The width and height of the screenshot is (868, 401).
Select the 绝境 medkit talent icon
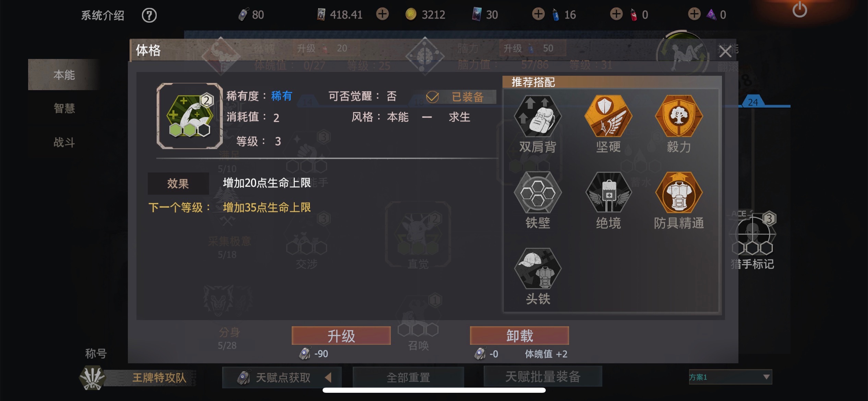pos(608,193)
